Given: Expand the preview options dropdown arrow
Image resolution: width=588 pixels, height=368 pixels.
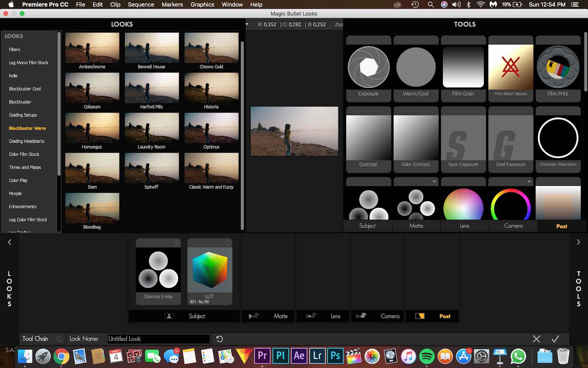Looking at the screenshot, I should (x=247, y=24).
